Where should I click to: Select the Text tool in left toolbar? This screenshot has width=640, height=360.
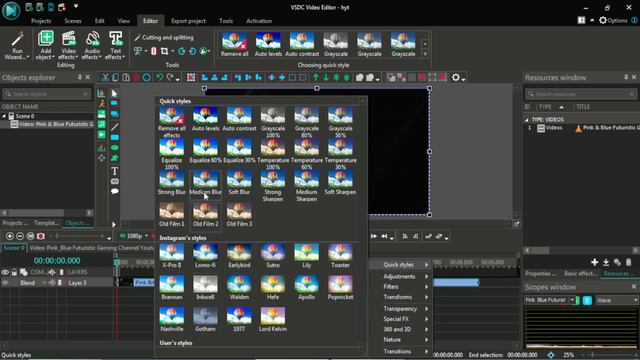(x=115, y=171)
